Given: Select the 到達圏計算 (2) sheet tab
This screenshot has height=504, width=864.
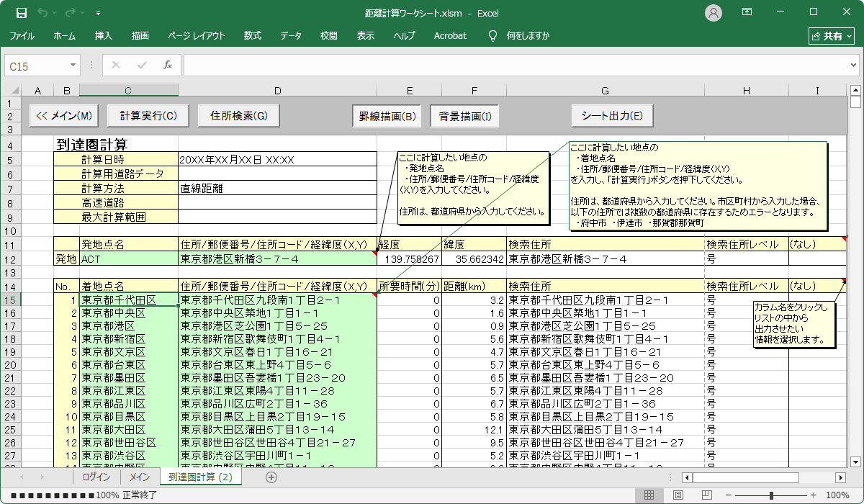Looking at the screenshot, I should (x=200, y=477).
